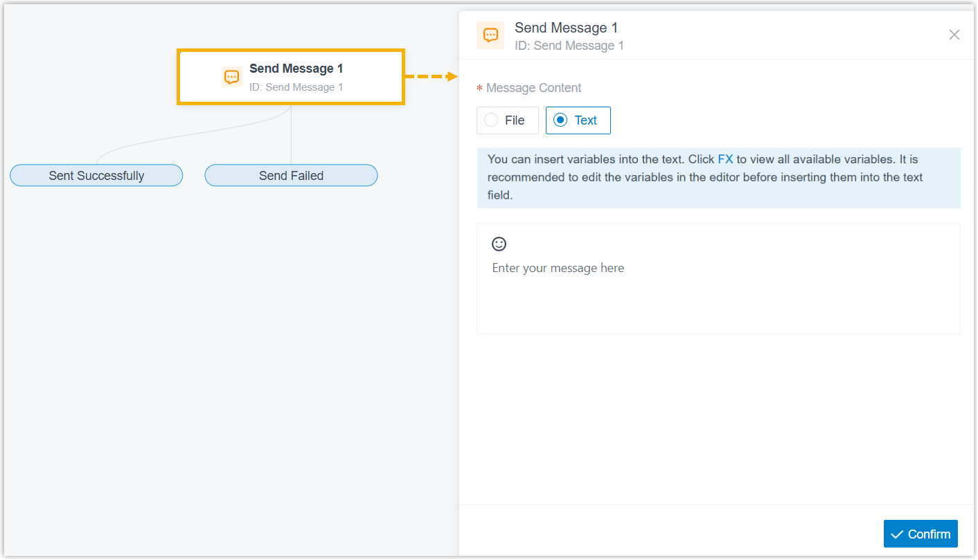Click the ID: Send Message 1 subtitle in the panel
The image size is (978, 560).
pyautogui.click(x=569, y=46)
